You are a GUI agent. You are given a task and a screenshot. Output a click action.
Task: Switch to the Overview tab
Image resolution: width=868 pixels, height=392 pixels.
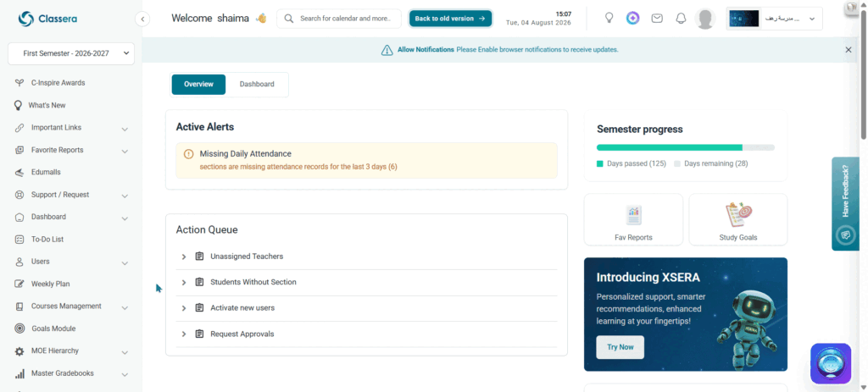click(x=198, y=85)
